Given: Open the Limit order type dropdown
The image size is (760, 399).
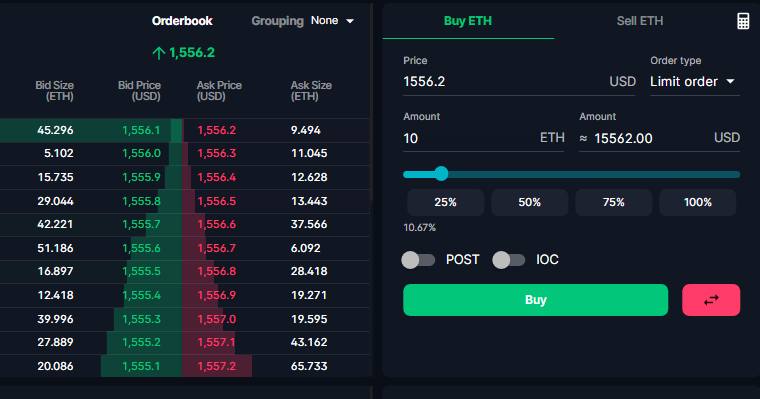Looking at the screenshot, I should 694,81.
